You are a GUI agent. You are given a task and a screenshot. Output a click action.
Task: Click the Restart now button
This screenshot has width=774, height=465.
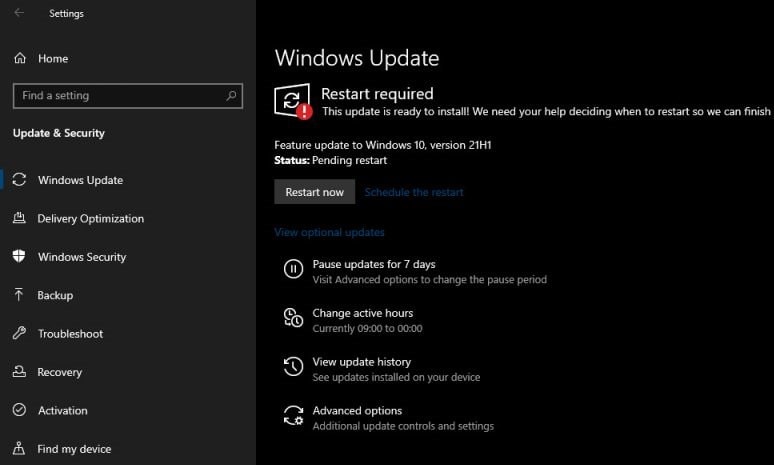tap(314, 192)
